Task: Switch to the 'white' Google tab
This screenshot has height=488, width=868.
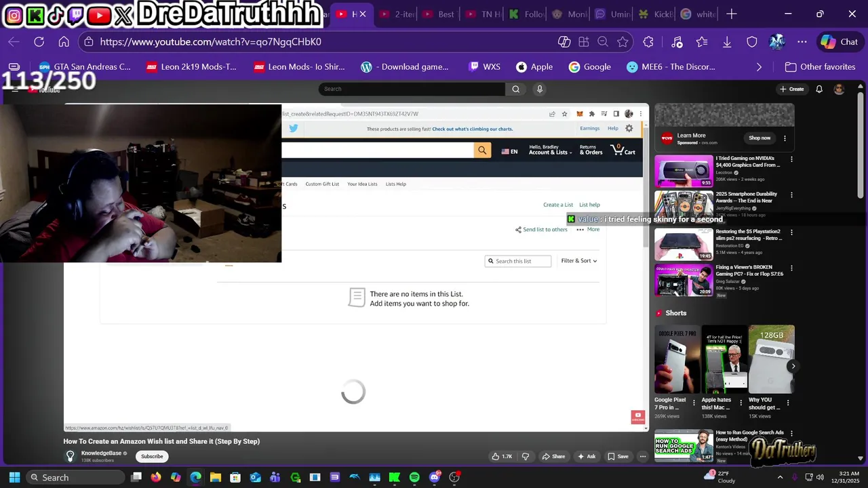Action: [698, 14]
